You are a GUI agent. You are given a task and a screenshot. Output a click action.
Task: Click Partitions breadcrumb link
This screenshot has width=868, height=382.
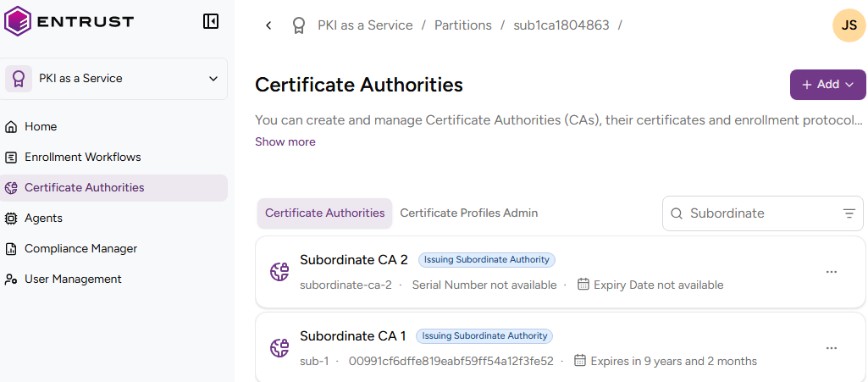click(462, 25)
